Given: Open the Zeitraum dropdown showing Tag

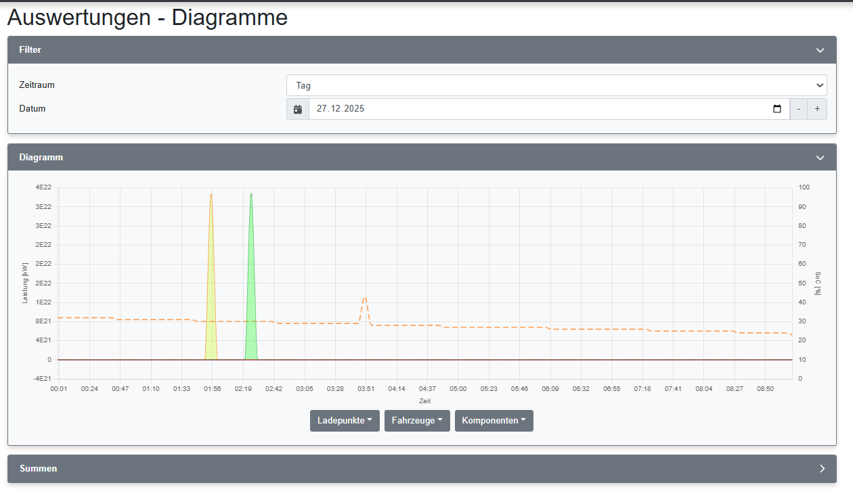Looking at the screenshot, I should [556, 85].
